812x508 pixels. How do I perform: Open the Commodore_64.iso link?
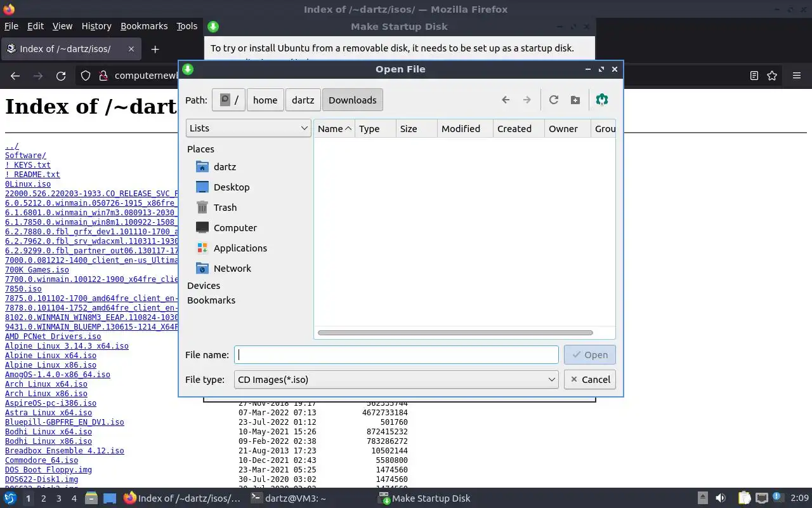(x=41, y=460)
